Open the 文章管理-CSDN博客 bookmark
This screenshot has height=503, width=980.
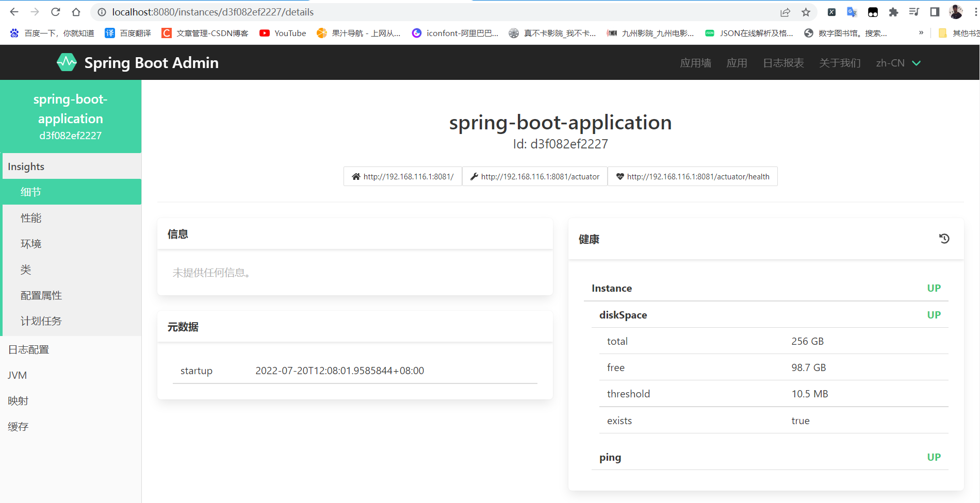pyautogui.click(x=205, y=33)
